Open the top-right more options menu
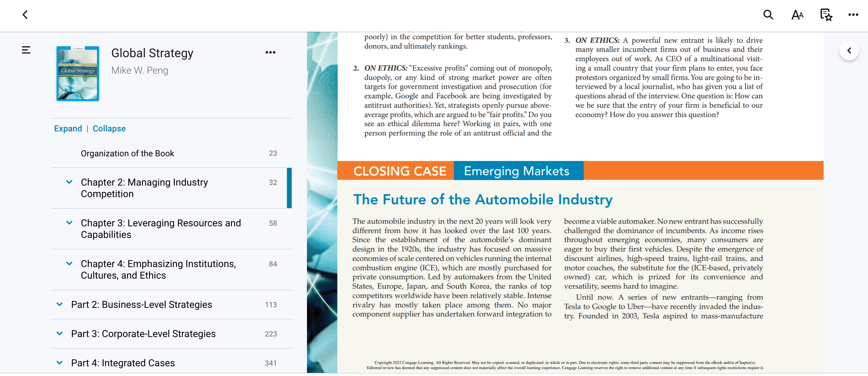Viewport: 868px width, 376px height. coord(853,15)
